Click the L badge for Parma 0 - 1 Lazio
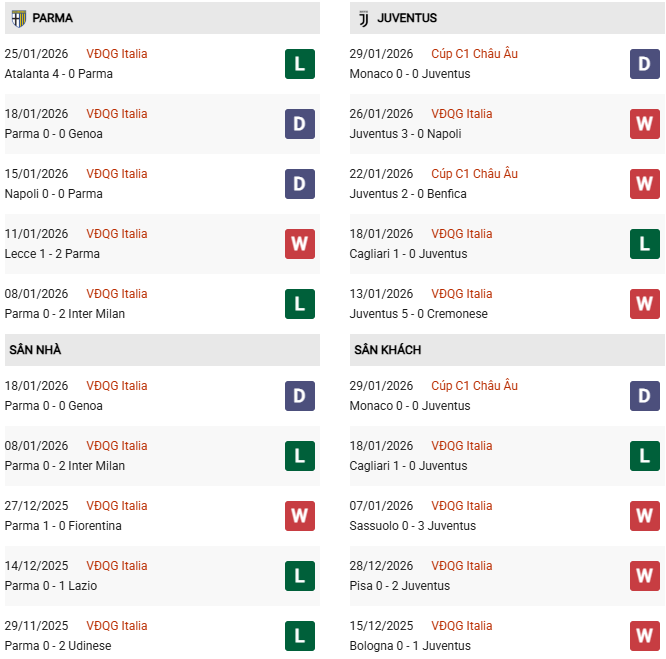The image size is (666, 659). [x=300, y=576]
